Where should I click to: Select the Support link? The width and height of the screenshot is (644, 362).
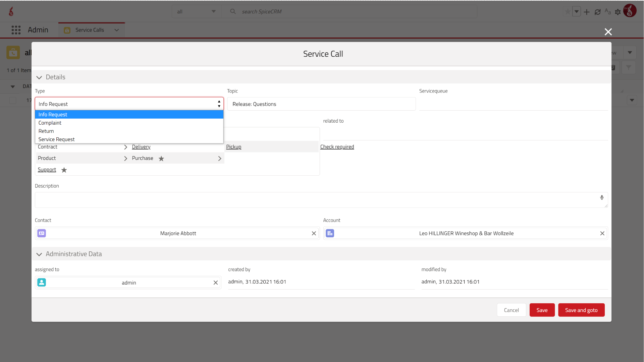47,170
